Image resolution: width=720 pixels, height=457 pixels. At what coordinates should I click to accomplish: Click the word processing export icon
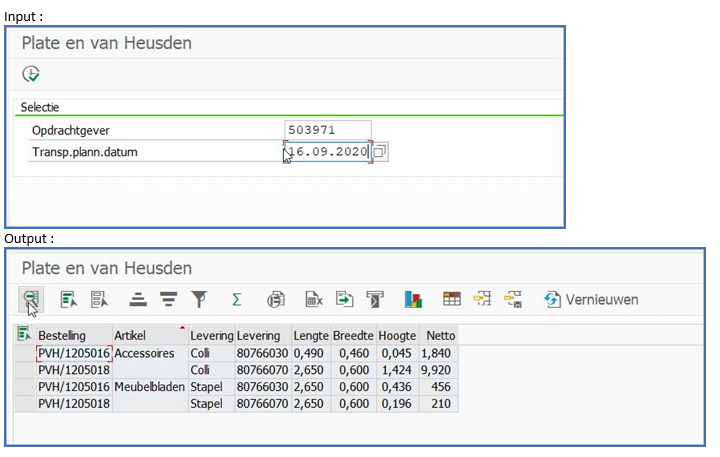point(375,300)
